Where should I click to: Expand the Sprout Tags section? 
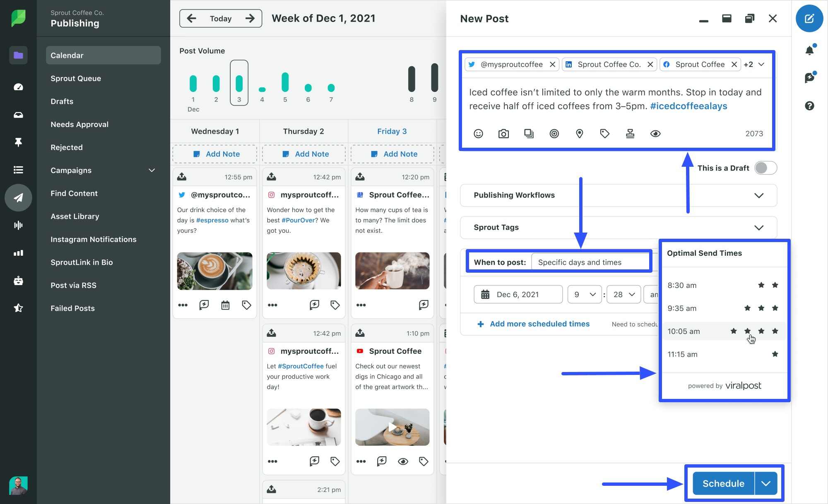[759, 227]
